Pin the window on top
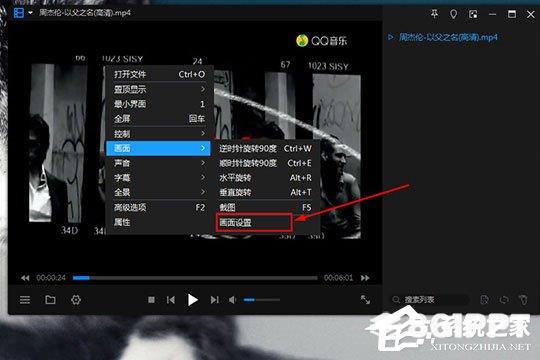This screenshot has width=540, height=360. click(x=434, y=14)
